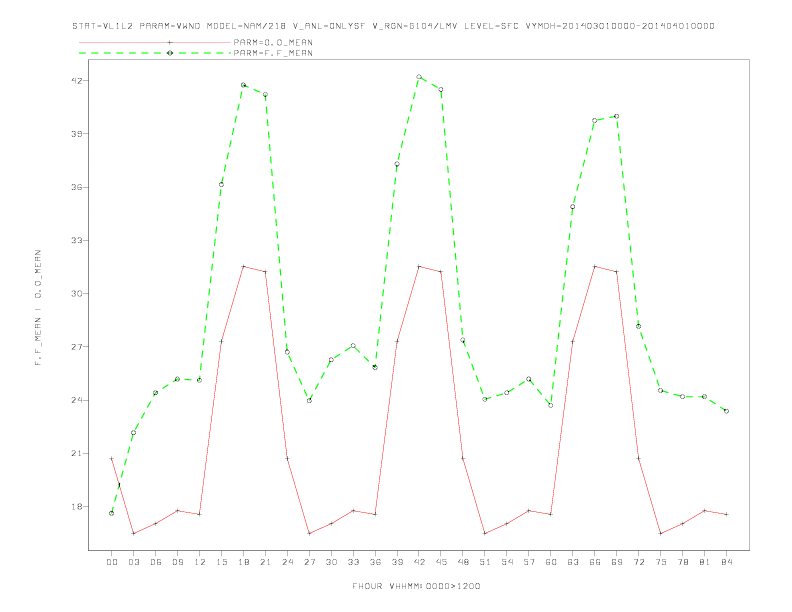Click the x-axis tick label 12
This screenshot has height=612, width=792.
200,562
